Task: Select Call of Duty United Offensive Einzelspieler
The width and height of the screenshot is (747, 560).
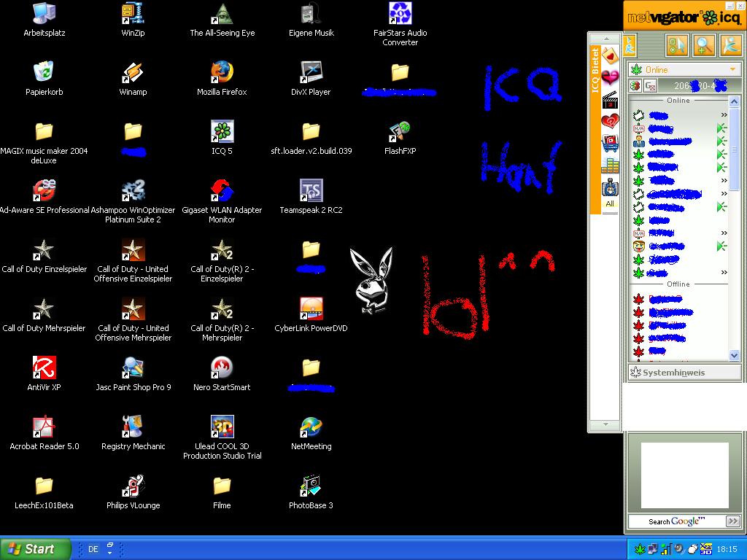Action: (x=133, y=260)
